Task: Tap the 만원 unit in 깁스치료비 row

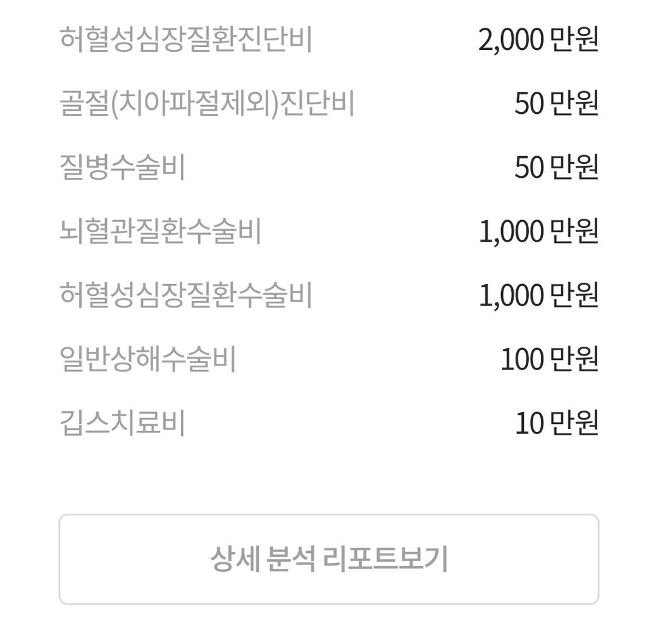Action: pos(574,424)
